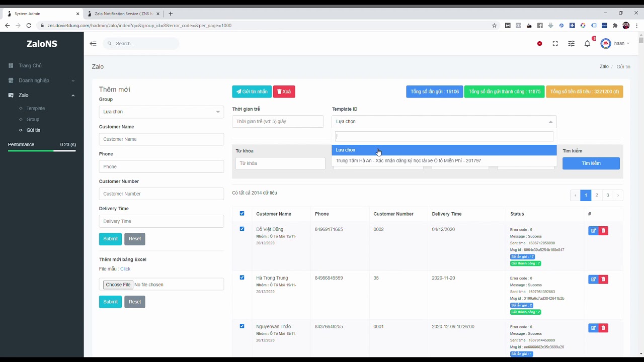The height and width of the screenshot is (362, 644).
Task: Select the Lựa chọn dropdown option
Action: click(444, 150)
